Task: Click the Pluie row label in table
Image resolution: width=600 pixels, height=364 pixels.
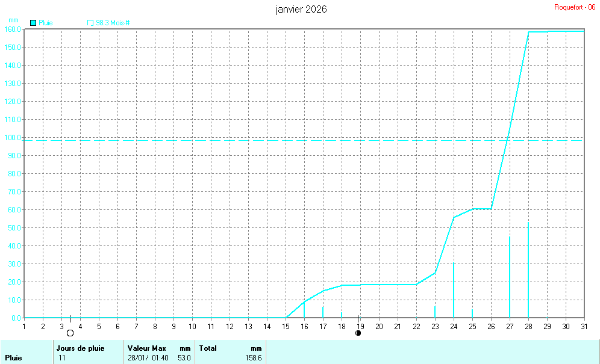Action: point(13,358)
